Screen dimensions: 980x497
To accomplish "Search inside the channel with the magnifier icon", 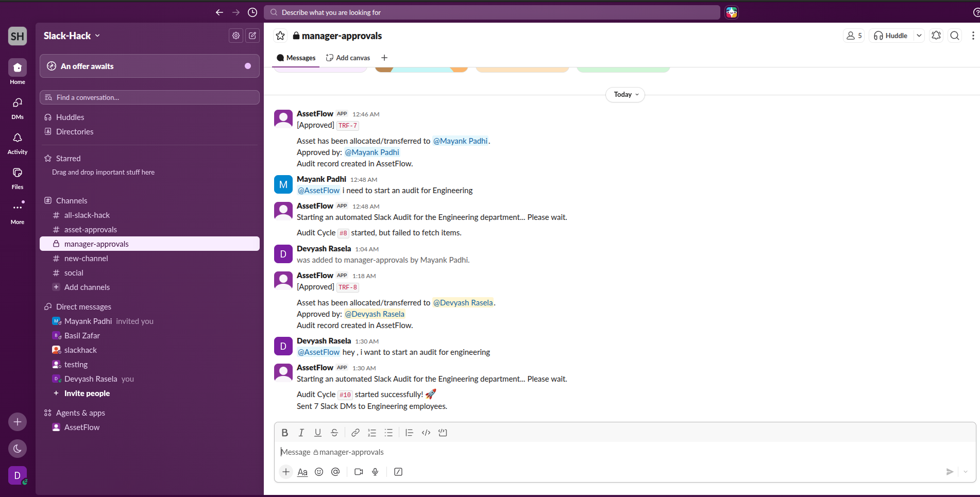I will (x=955, y=36).
